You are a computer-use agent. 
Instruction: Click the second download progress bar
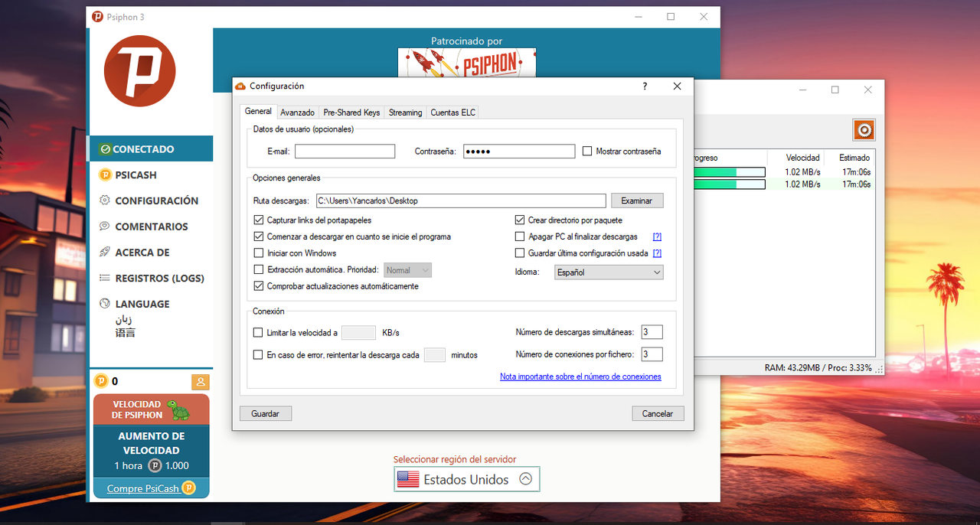728,184
